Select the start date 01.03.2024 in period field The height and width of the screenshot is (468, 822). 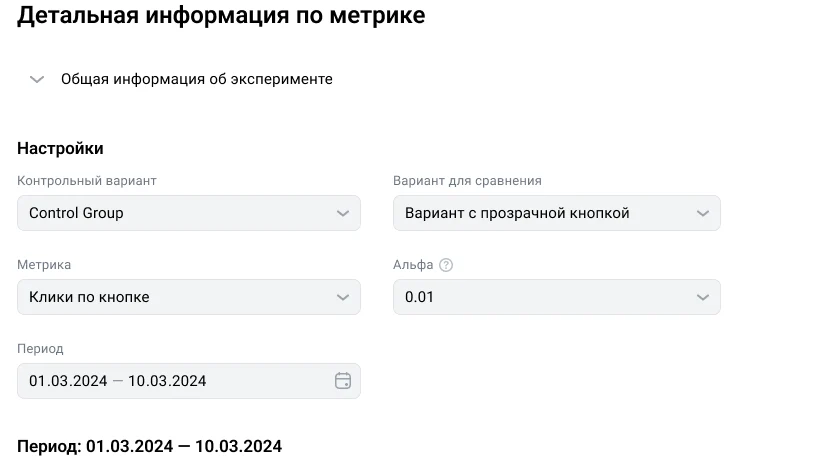(68, 381)
